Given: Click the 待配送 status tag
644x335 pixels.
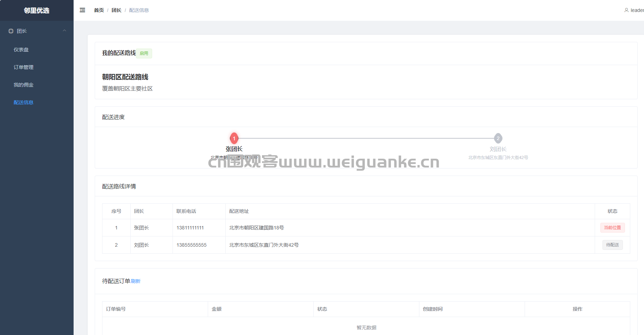Looking at the screenshot, I should (x=612, y=245).
